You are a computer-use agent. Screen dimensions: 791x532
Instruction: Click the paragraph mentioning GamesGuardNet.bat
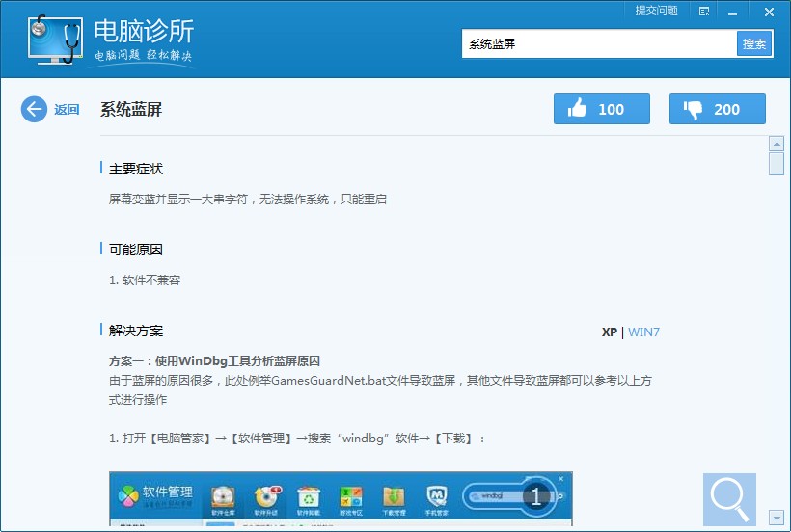tap(380, 390)
